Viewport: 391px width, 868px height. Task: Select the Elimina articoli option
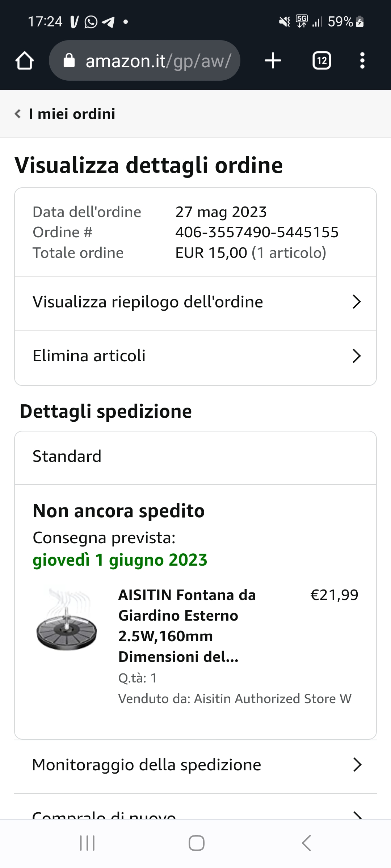click(x=89, y=356)
